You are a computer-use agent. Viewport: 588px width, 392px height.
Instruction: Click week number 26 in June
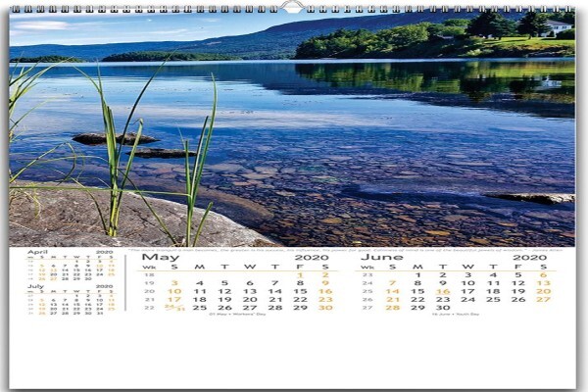click(367, 300)
